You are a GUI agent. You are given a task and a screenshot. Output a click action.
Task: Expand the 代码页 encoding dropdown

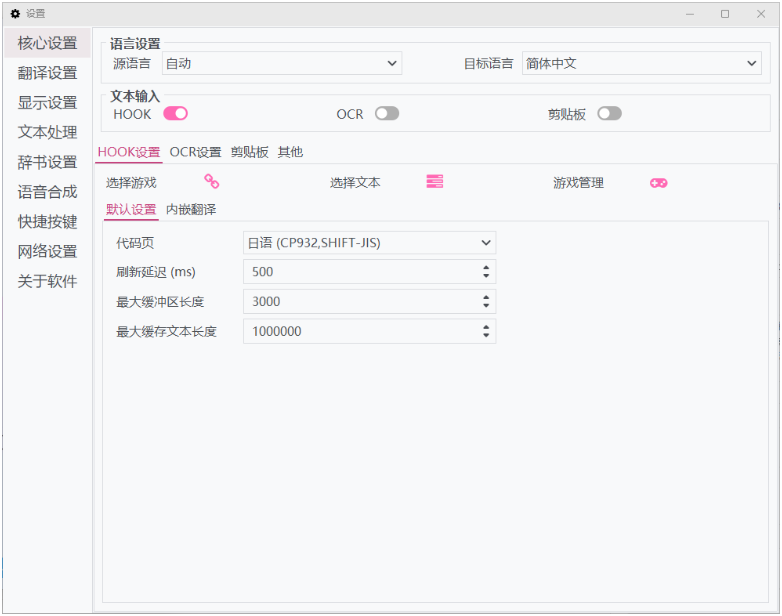click(x=369, y=242)
